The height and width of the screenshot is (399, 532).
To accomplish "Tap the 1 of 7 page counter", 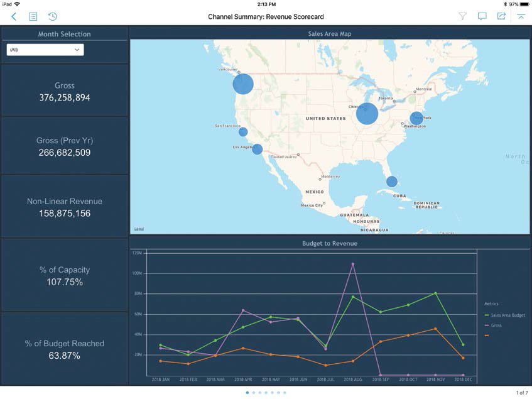I will [x=522, y=393].
